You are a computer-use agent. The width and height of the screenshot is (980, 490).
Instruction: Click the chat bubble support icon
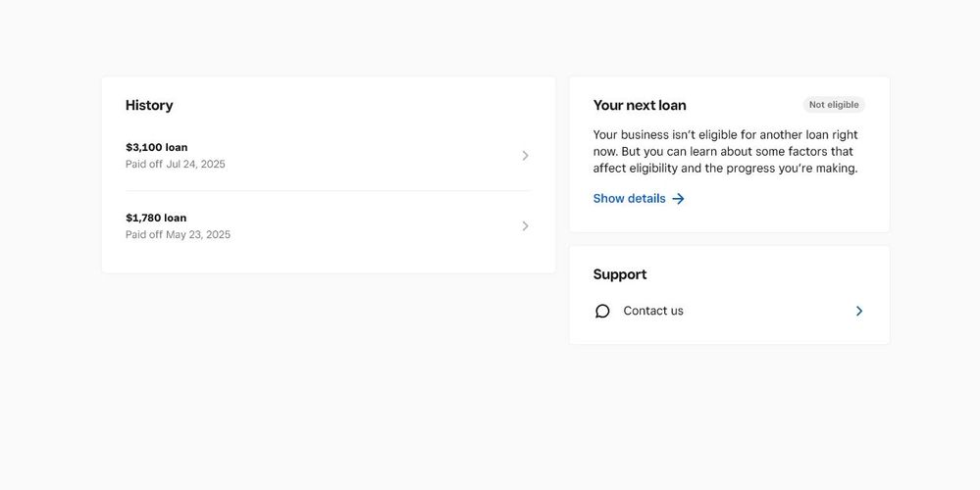(602, 312)
